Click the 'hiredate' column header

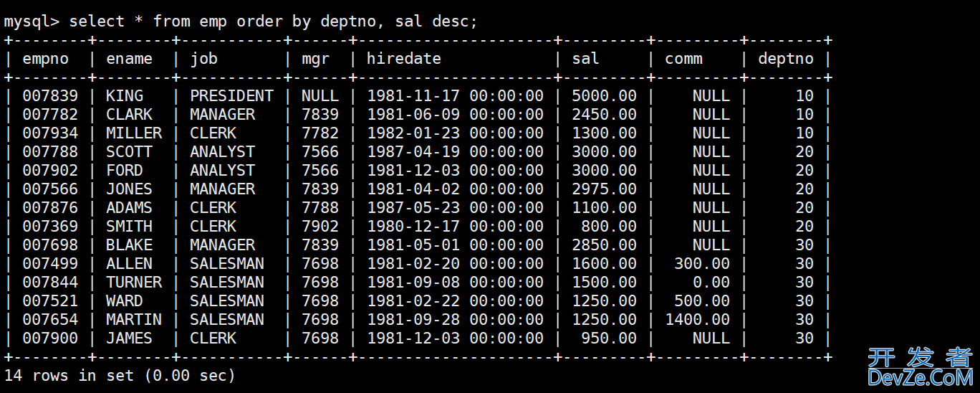tap(403, 59)
